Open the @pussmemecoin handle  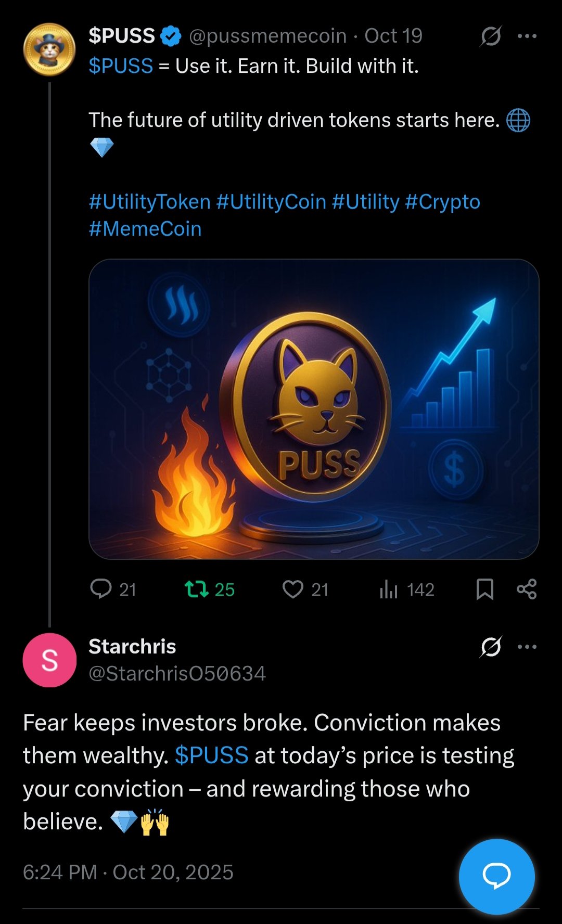pyautogui.click(x=267, y=36)
